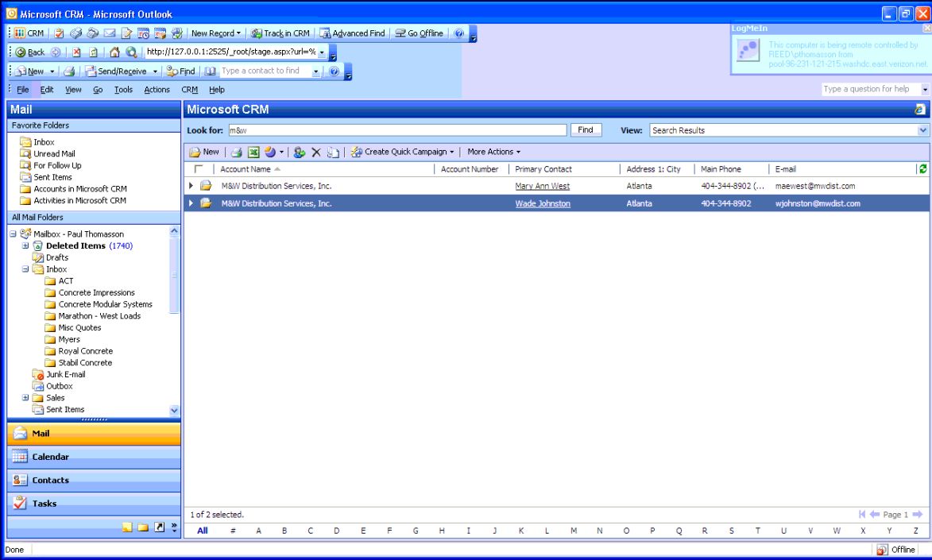This screenshot has height=560, width=932.
Task: Export to Excel icon in grid toolbar
Action: pyautogui.click(x=253, y=153)
